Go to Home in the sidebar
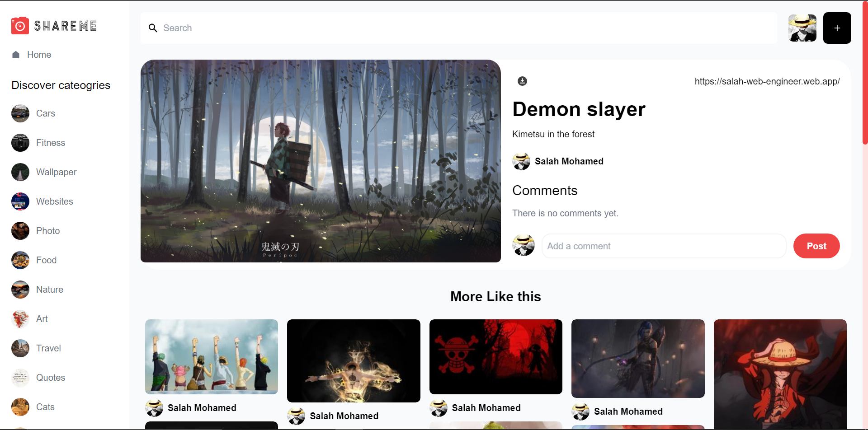Viewport: 868px width, 430px height. 39,55
